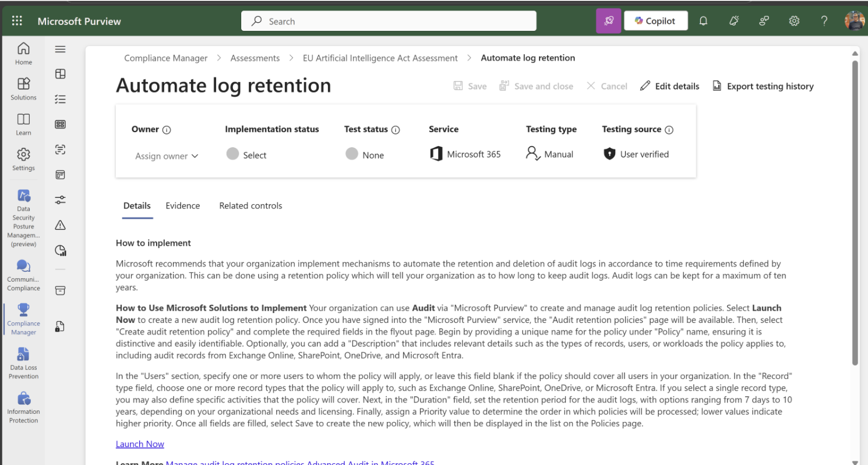
Task: Open Data Loss Prevention solution
Action: [23, 364]
